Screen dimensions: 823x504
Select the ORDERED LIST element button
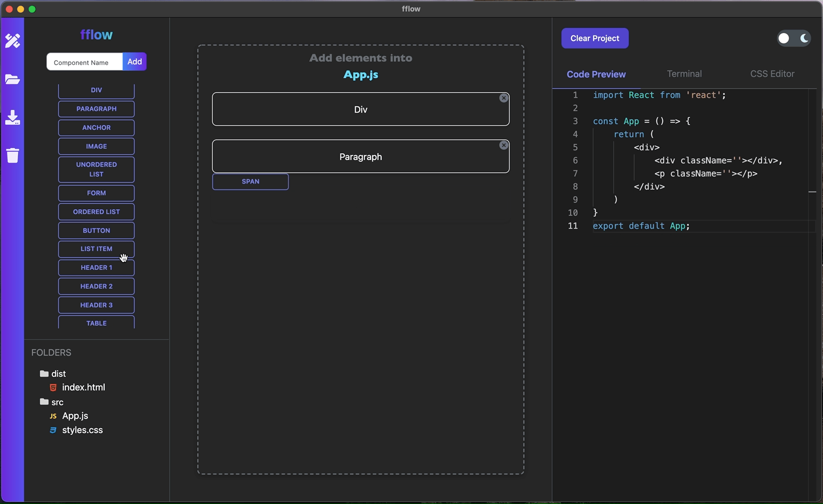pos(96,212)
